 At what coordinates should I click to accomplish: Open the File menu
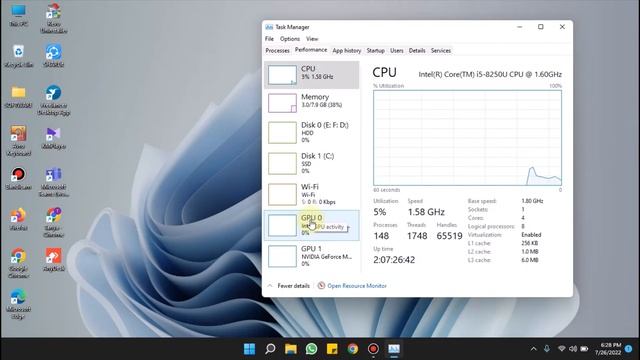coord(269,39)
